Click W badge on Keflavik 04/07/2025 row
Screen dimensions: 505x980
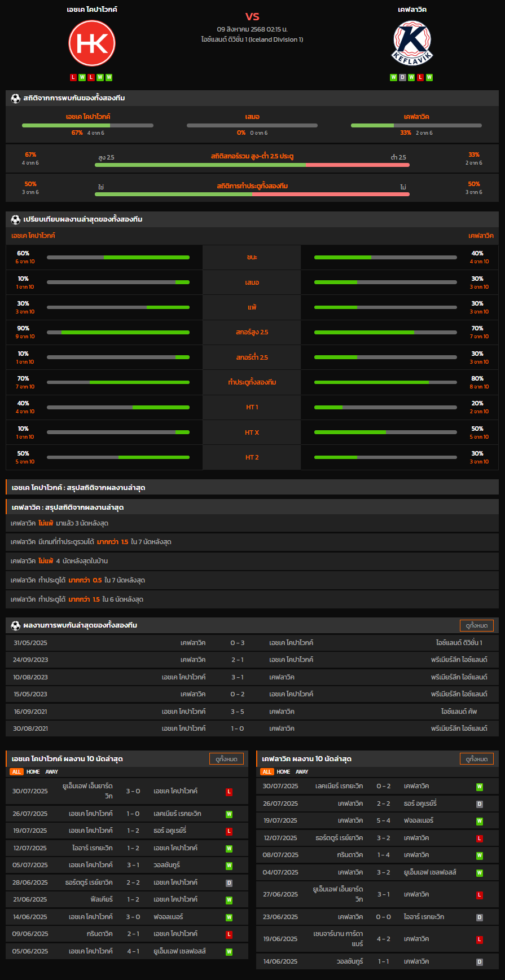coord(480,873)
